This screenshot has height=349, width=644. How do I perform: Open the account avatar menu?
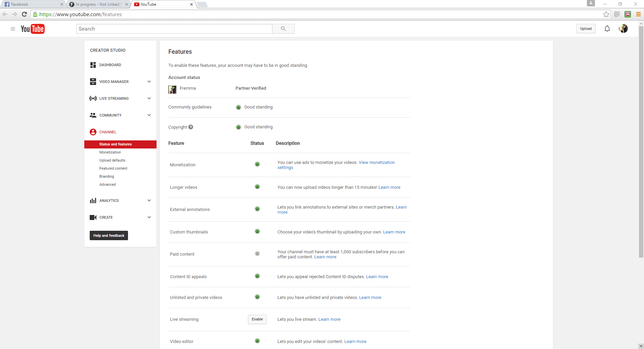pyautogui.click(x=623, y=29)
